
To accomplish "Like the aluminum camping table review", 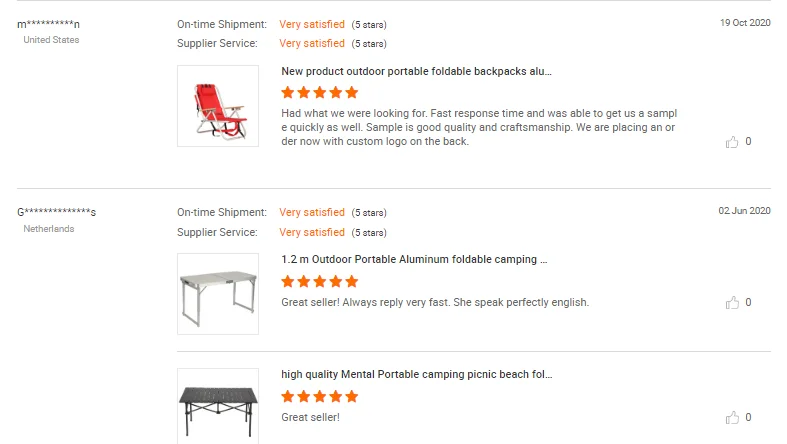I will pyautogui.click(x=732, y=302).
